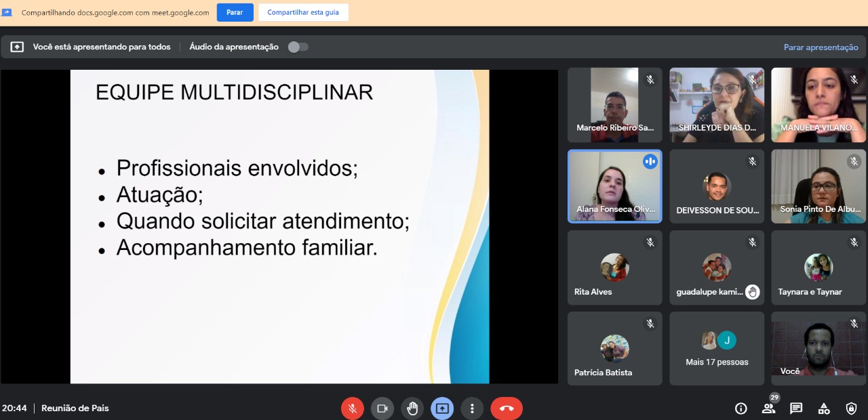Show participants list people icon

[x=768, y=408]
